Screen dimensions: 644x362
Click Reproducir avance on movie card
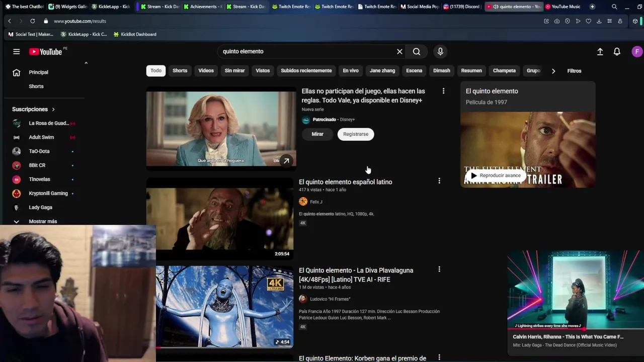tap(496, 175)
